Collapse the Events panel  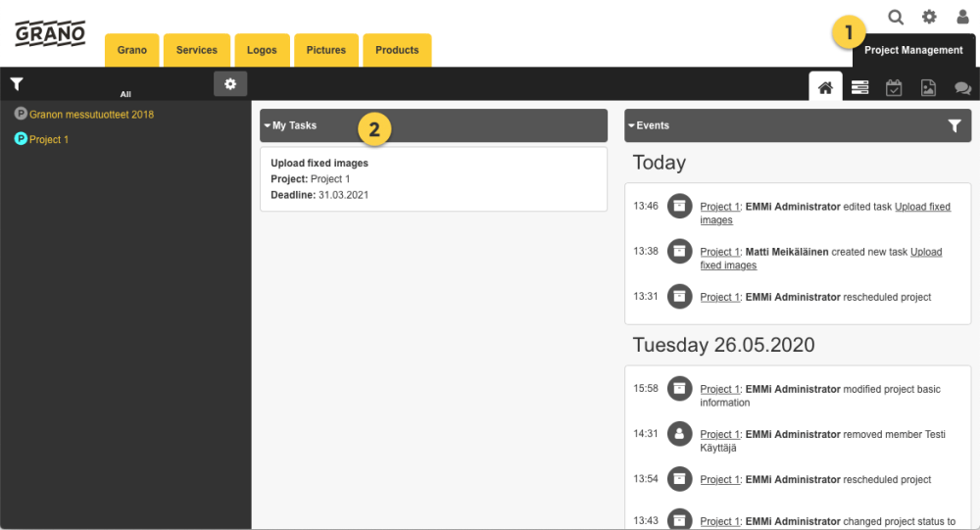[632, 125]
